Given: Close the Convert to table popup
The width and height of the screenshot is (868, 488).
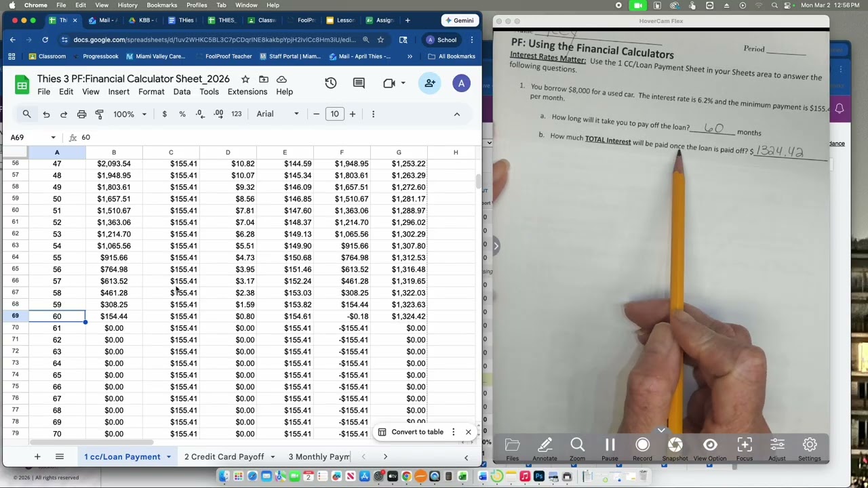Looking at the screenshot, I should pyautogui.click(x=468, y=432).
